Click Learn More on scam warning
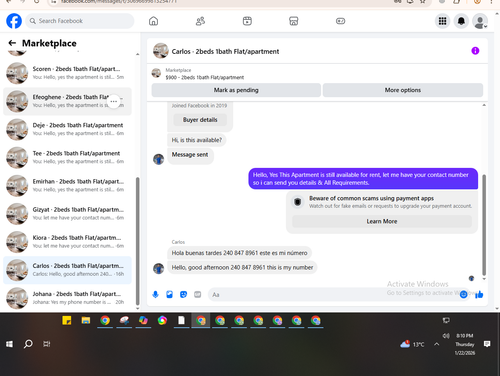The width and height of the screenshot is (500, 376). tap(382, 221)
